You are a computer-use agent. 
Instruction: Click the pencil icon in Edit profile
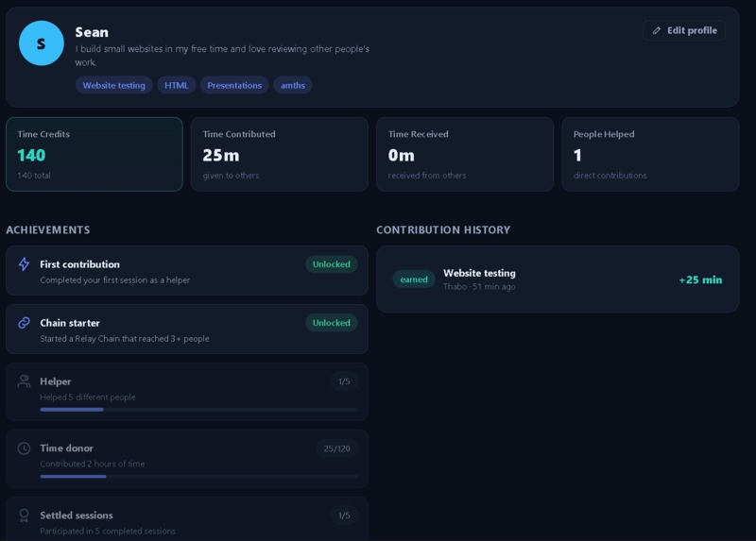[x=656, y=30]
